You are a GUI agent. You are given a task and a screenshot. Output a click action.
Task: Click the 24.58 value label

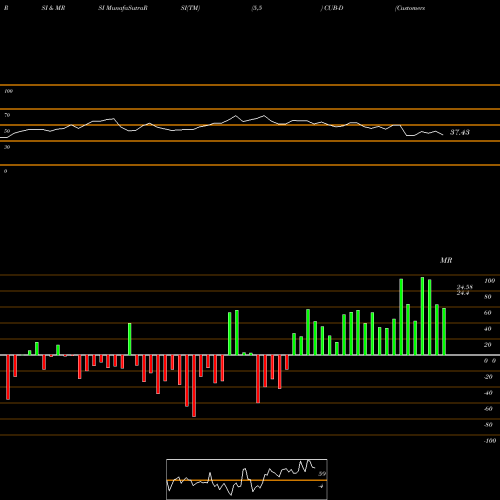464,287
